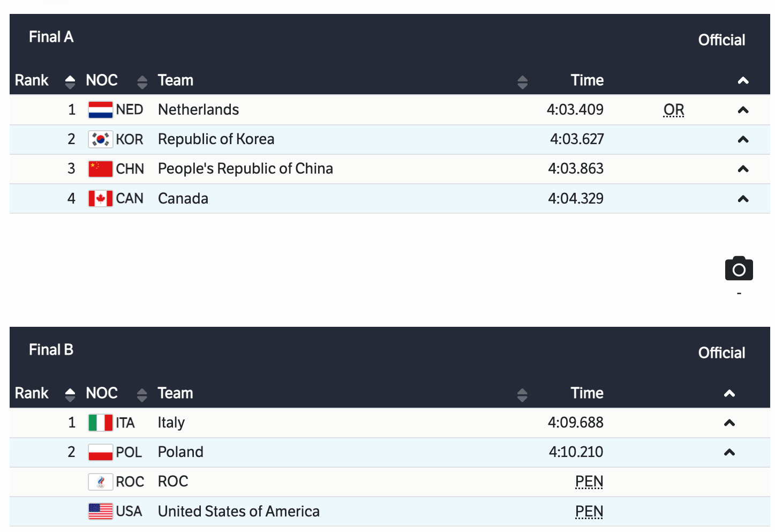Expand Canada row details chevron
This screenshot has height=532, width=775.
743,199
